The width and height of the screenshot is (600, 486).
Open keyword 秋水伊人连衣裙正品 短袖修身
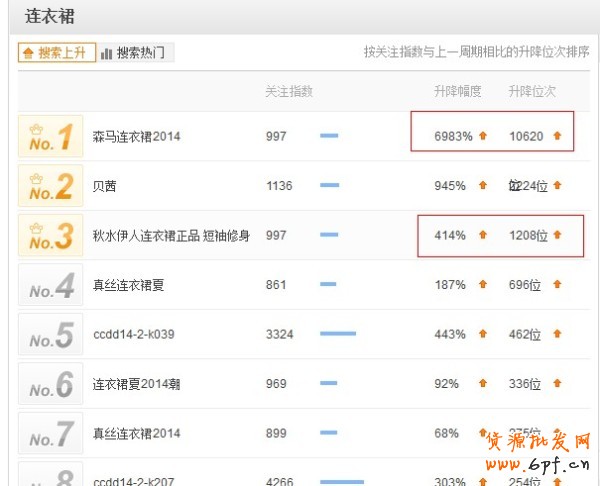(171, 235)
